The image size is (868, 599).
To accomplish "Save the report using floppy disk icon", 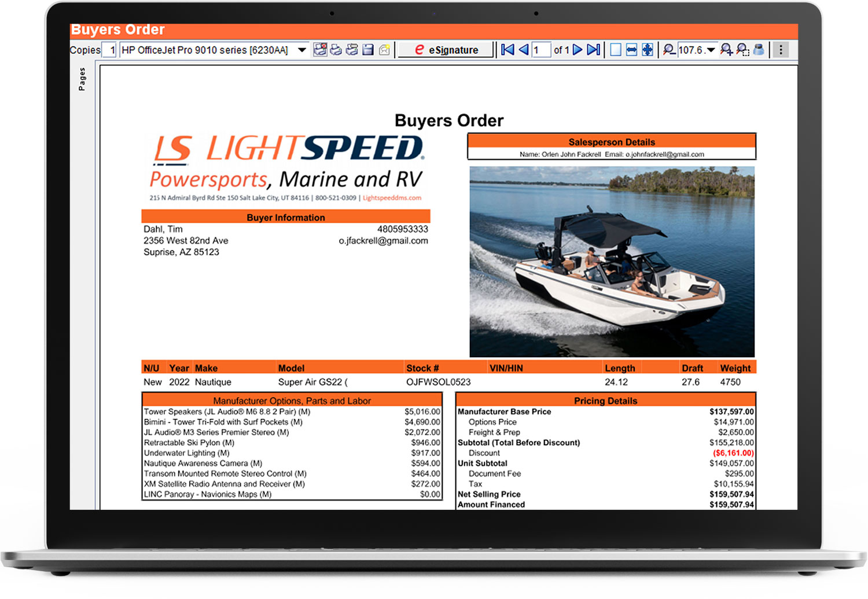I will tap(368, 50).
